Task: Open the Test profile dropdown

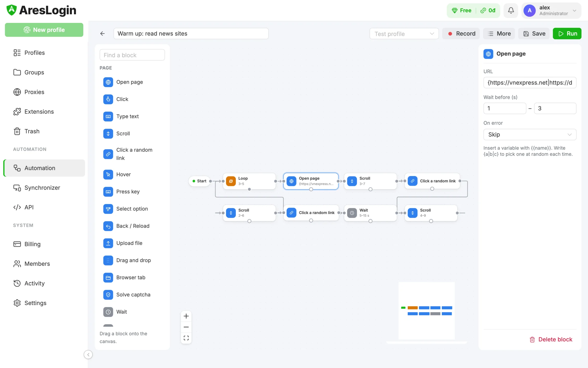Action: coord(404,34)
